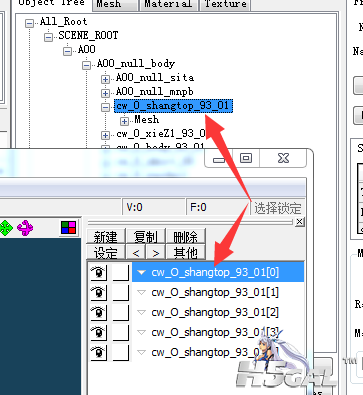Click the green four-arrow move icon

click(x=5, y=228)
